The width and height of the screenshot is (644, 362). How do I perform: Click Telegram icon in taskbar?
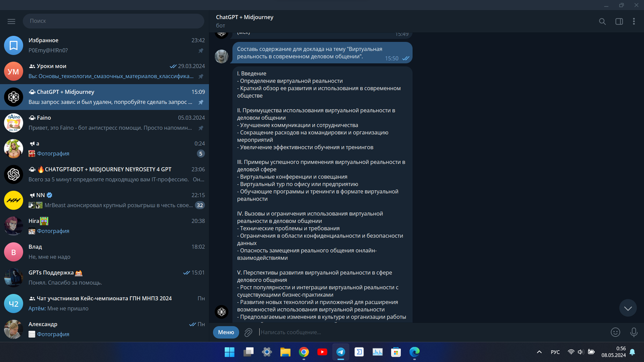341,352
